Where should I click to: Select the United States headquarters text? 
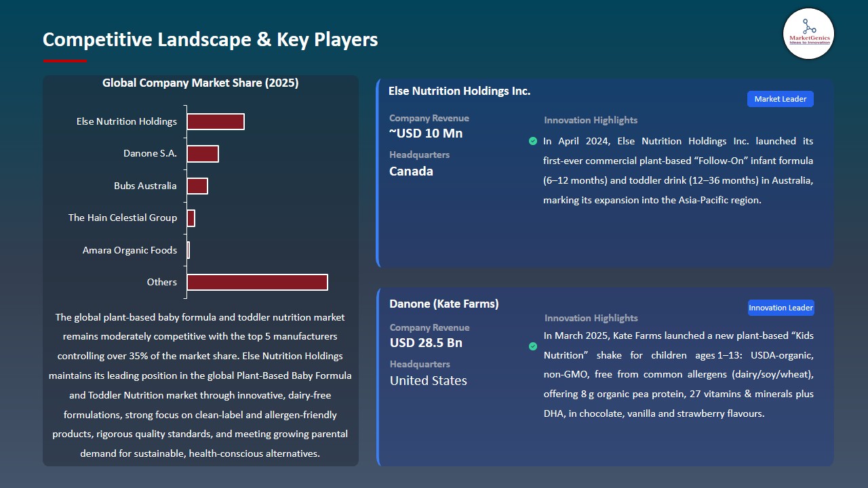coord(428,381)
